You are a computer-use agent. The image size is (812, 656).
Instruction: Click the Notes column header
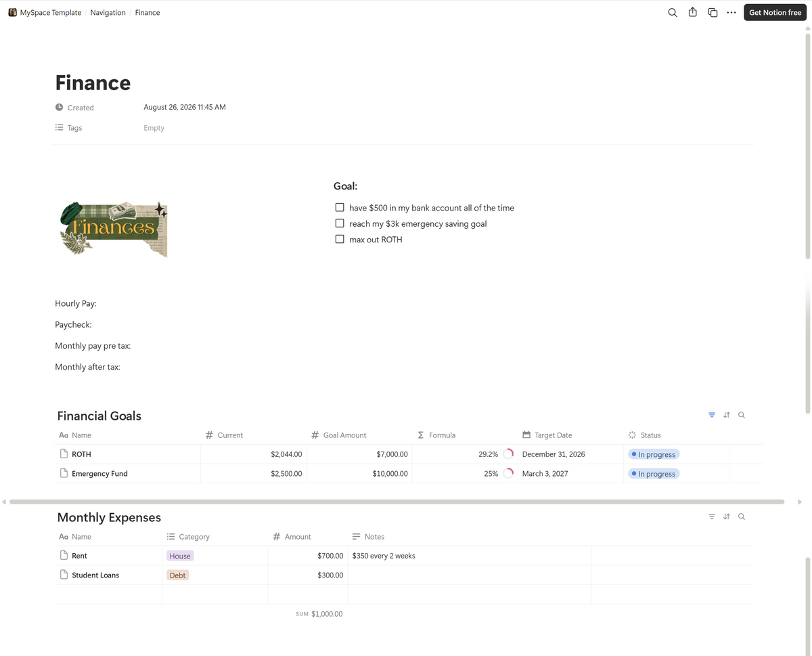pos(470,537)
